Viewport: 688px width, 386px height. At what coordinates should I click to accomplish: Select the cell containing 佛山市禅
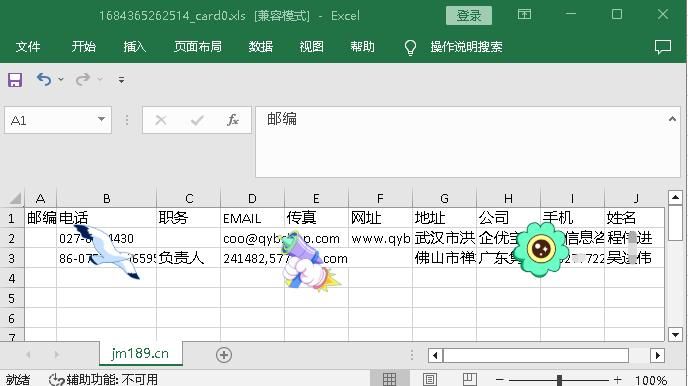pyautogui.click(x=444, y=258)
